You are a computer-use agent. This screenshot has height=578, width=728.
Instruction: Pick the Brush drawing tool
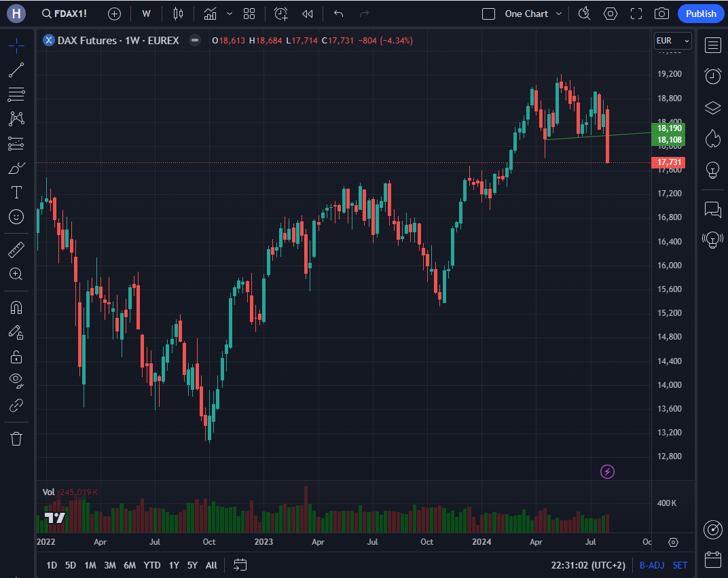tap(16, 168)
